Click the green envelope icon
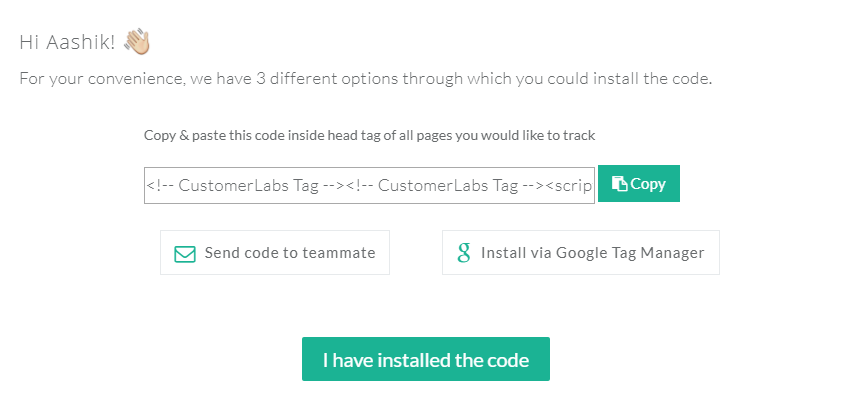This screenshot has height=399, width=851. [185, 254]
